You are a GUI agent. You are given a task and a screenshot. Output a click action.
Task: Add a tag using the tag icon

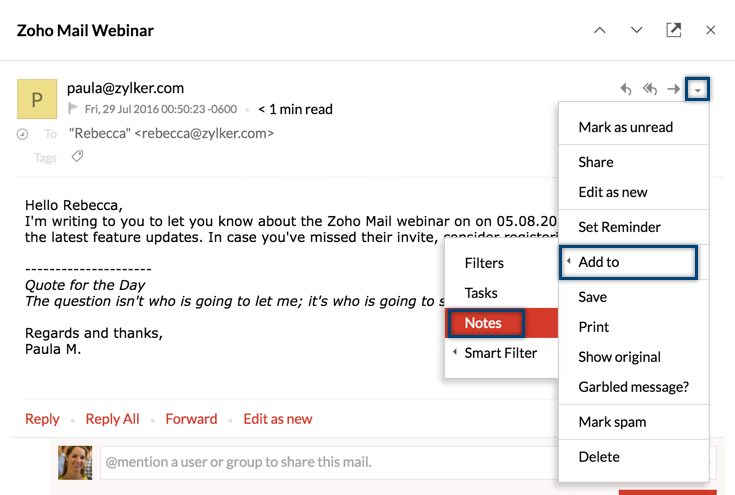tap(77, 156)
